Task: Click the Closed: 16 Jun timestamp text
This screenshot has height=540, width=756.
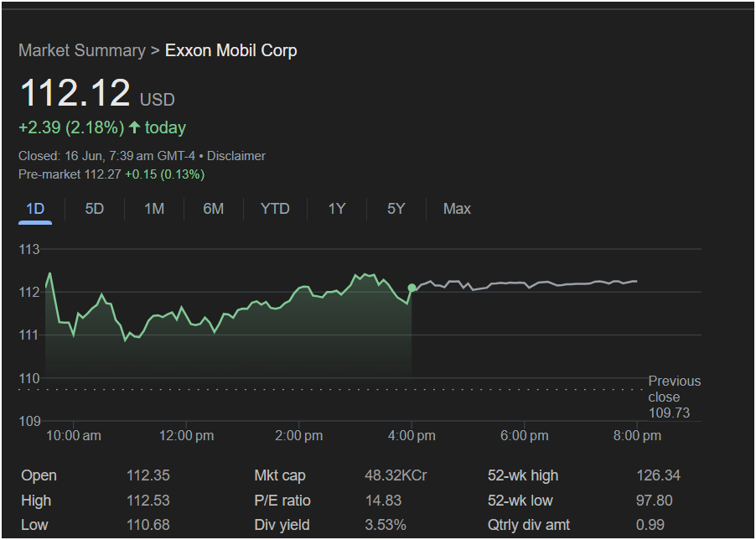Action: (x=108, y=156)
